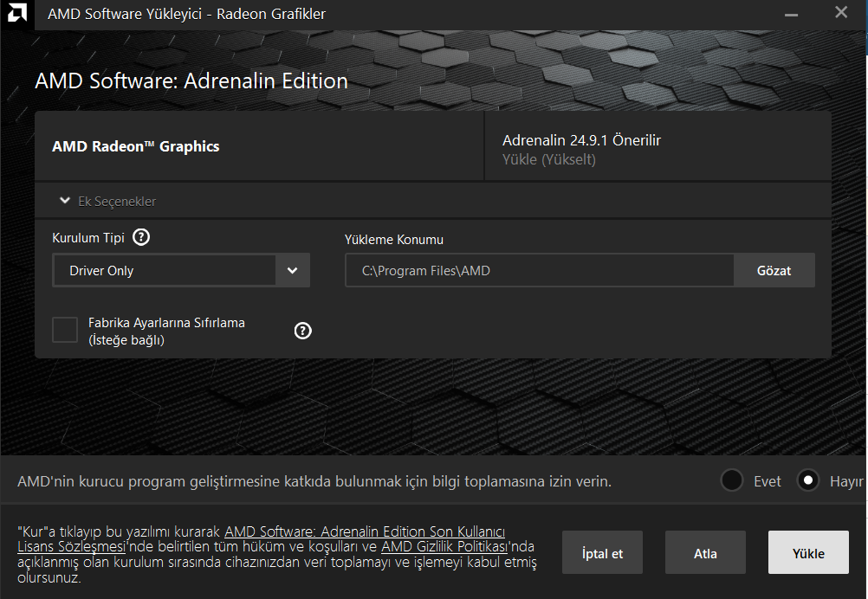Select Evet radio button for data collection
This screenshot has height=599, width=868.
pos(732,480)
